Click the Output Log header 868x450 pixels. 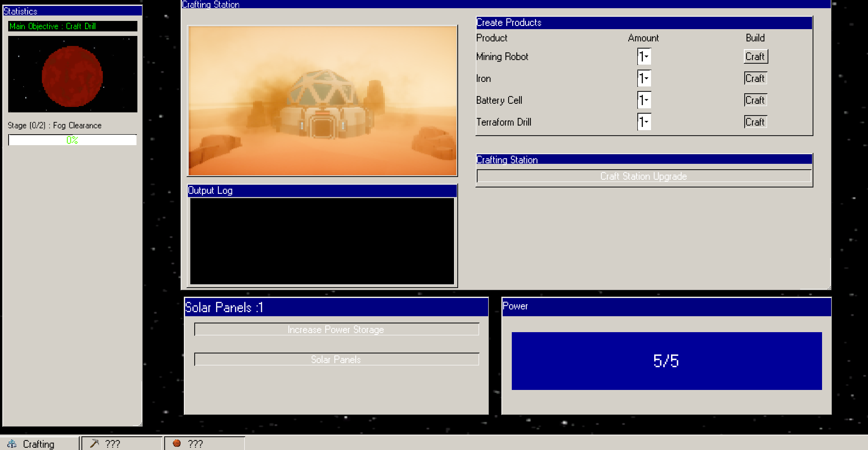point(322,191)
